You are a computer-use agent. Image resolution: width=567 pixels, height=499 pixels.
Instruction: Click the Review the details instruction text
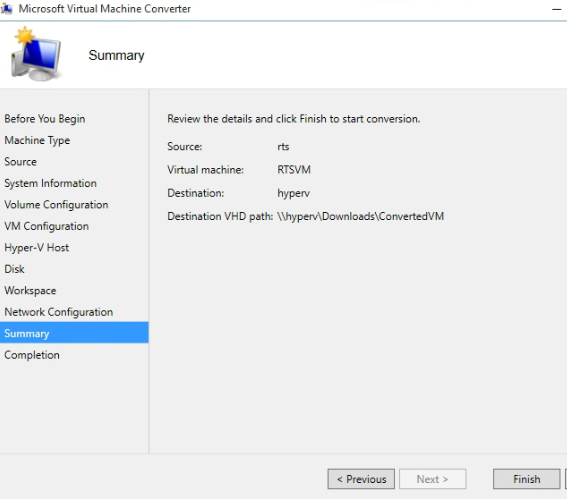pos(294,119)
